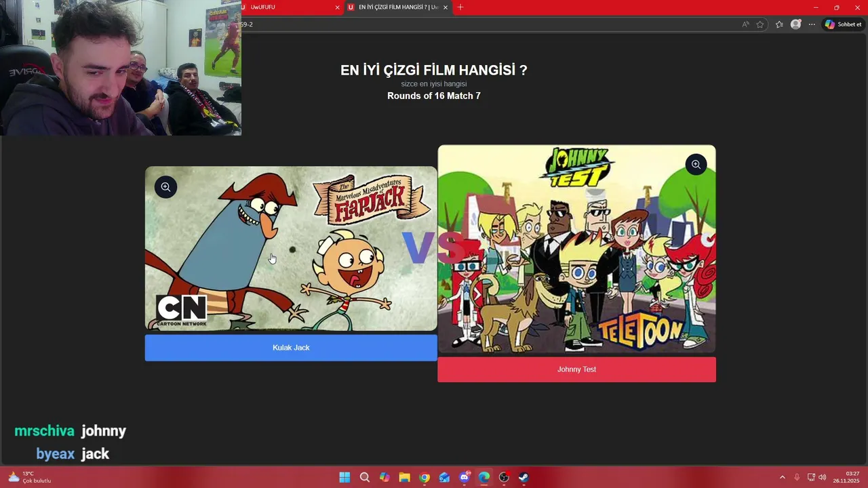Image resolution: width=868 pixels, height=488 pixels.
Task: Vote for Kulak Jack
Action: click(291, 348)
